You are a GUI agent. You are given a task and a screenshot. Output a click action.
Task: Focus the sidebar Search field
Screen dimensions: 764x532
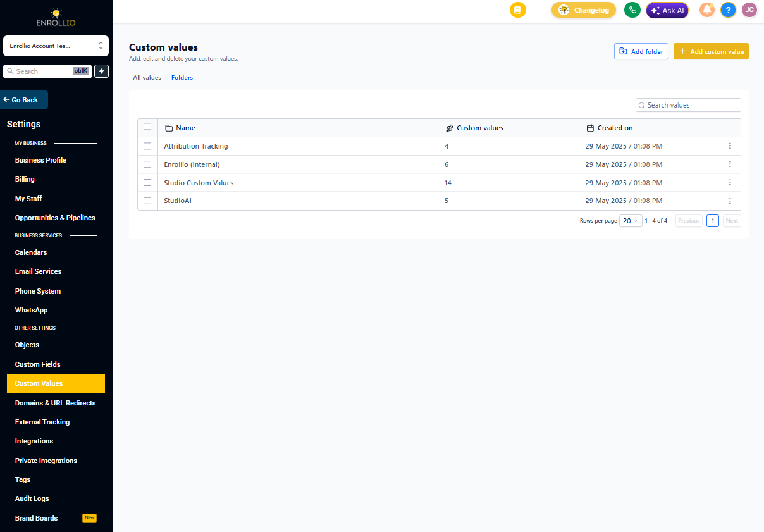coord(47,71)
